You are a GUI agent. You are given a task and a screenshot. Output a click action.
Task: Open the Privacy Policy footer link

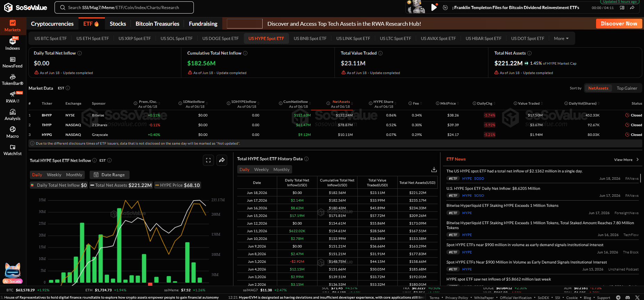[x=456, y=298]
